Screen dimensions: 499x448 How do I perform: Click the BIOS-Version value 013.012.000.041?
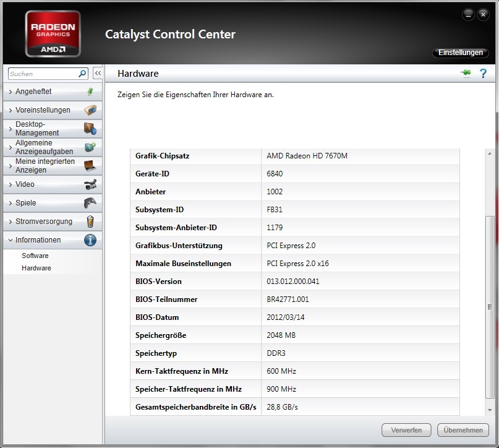coord(292,282)
